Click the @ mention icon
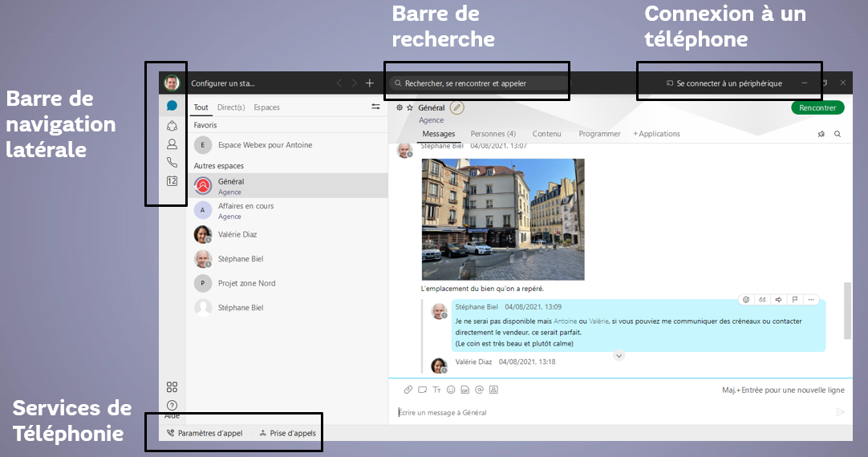868x457 pixels. pos(480,390)
